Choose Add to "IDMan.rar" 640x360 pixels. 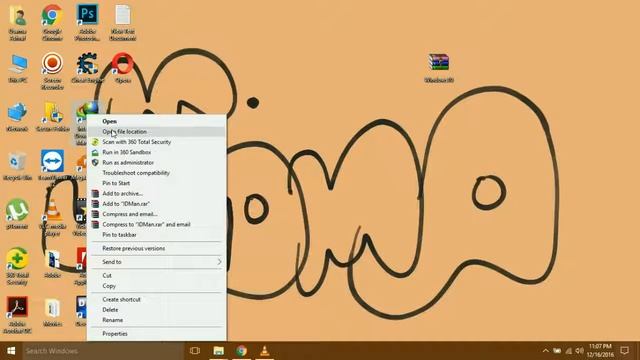(157, 204)
